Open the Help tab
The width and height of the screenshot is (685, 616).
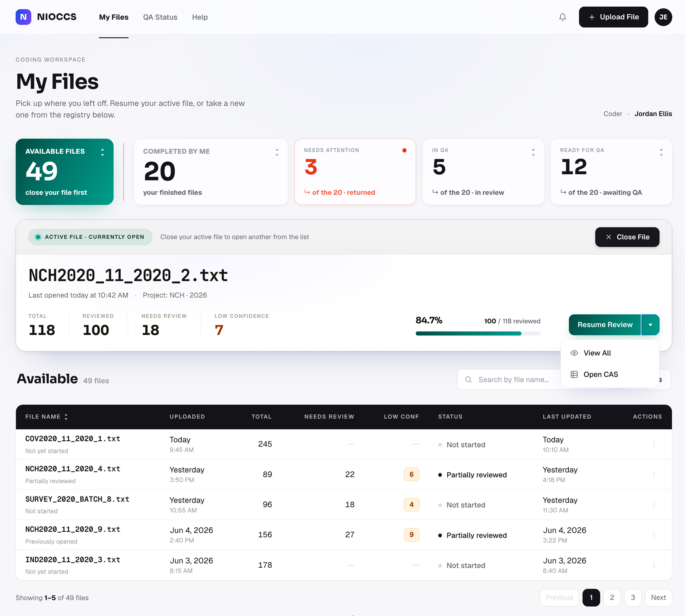click(200, 17)
